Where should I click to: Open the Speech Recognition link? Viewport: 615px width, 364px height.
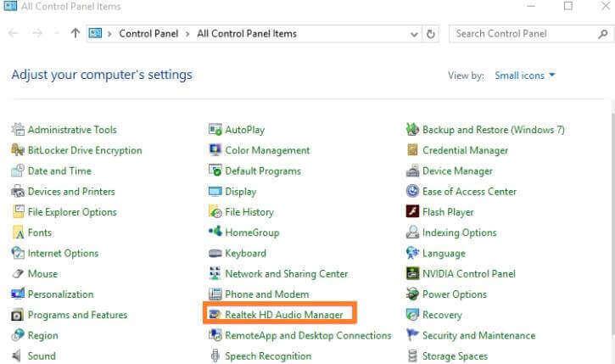click(x=268, y=356)
